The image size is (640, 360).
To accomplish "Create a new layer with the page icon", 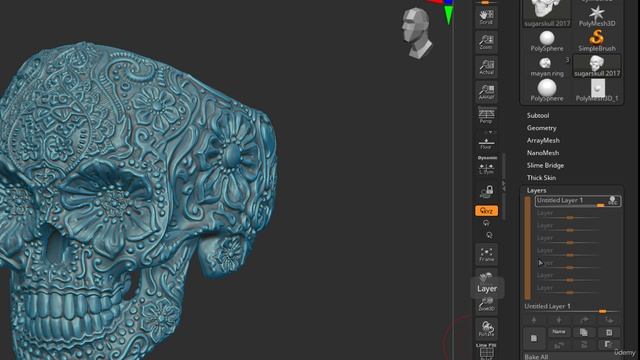I will coord(534,338).
